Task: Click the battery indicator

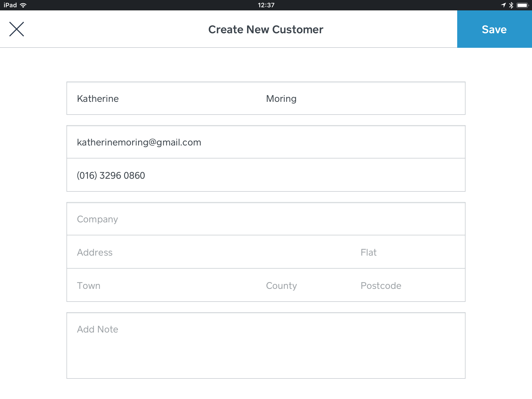Action: (x=522, y=4)
